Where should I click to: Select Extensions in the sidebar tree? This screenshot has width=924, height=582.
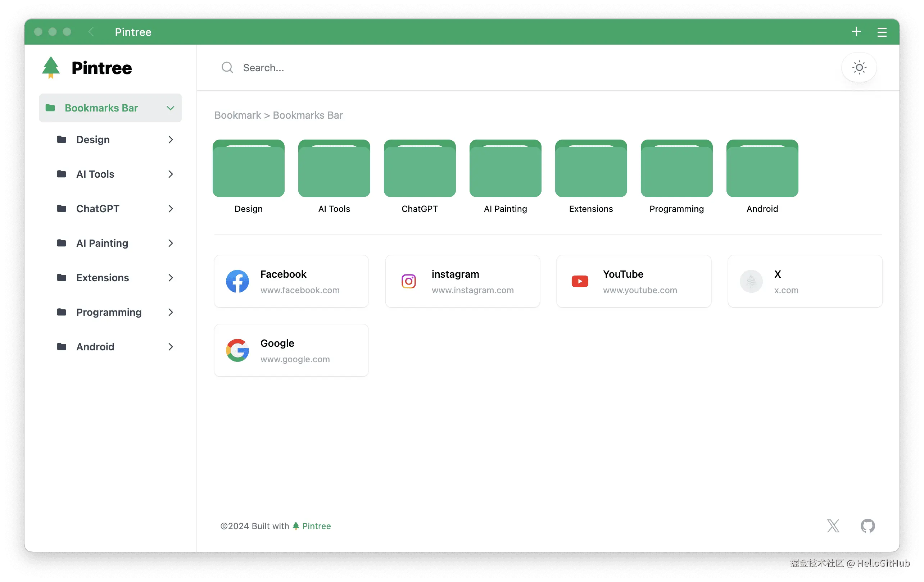[x=103, y=278]
